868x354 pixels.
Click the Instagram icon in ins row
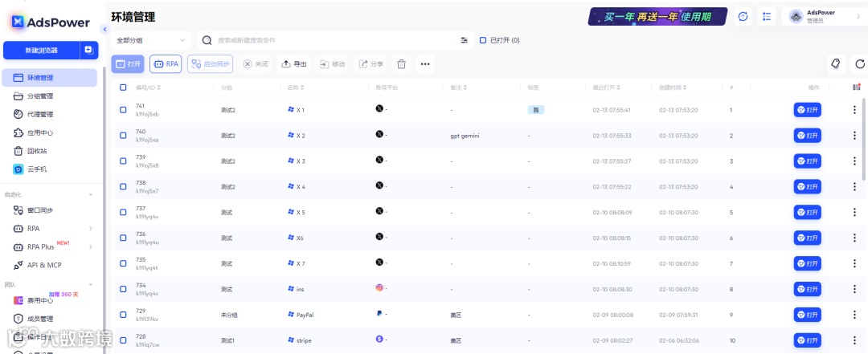(379, 287)
